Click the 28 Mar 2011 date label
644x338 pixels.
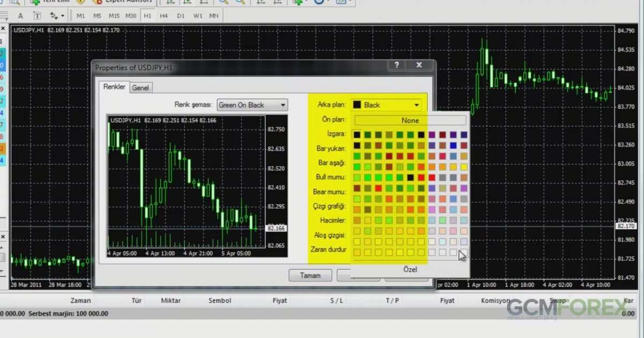point(26,285)
